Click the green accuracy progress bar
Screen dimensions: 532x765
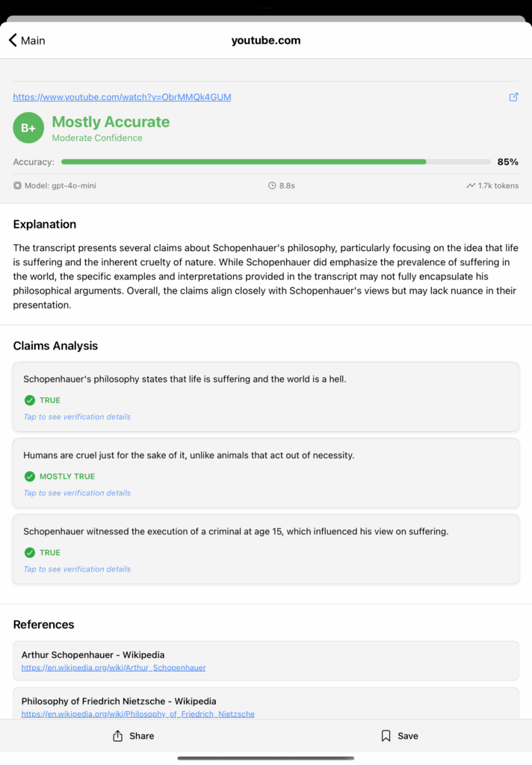[244, 162]
